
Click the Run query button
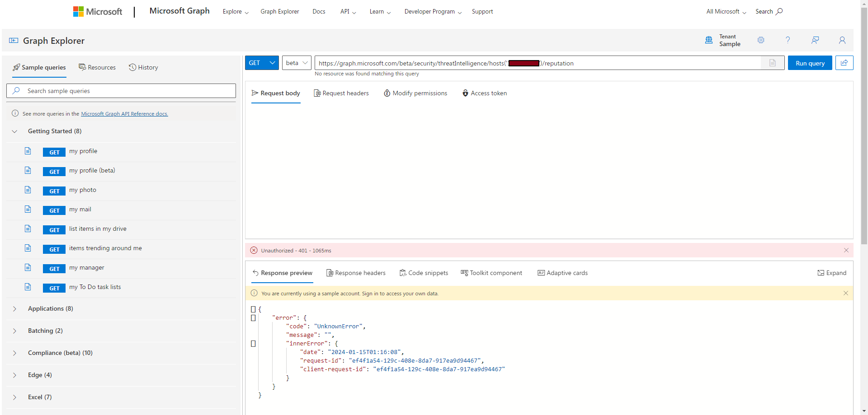point(810,63)
